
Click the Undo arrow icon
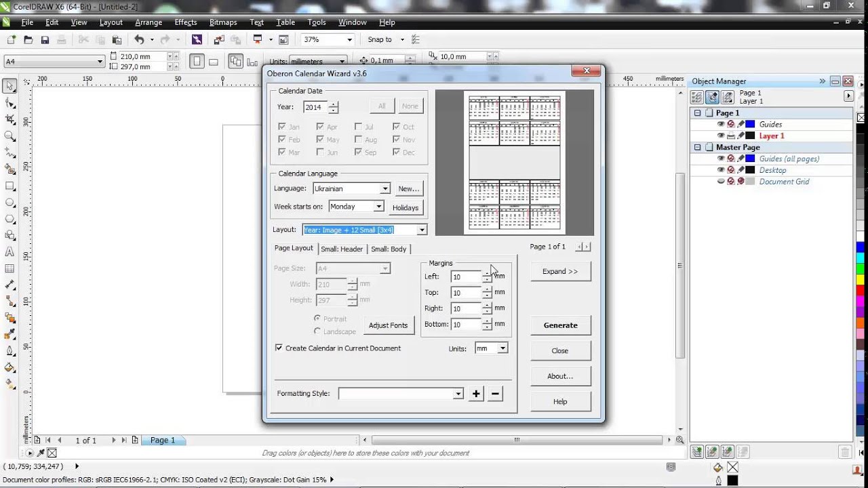[139, 40]
